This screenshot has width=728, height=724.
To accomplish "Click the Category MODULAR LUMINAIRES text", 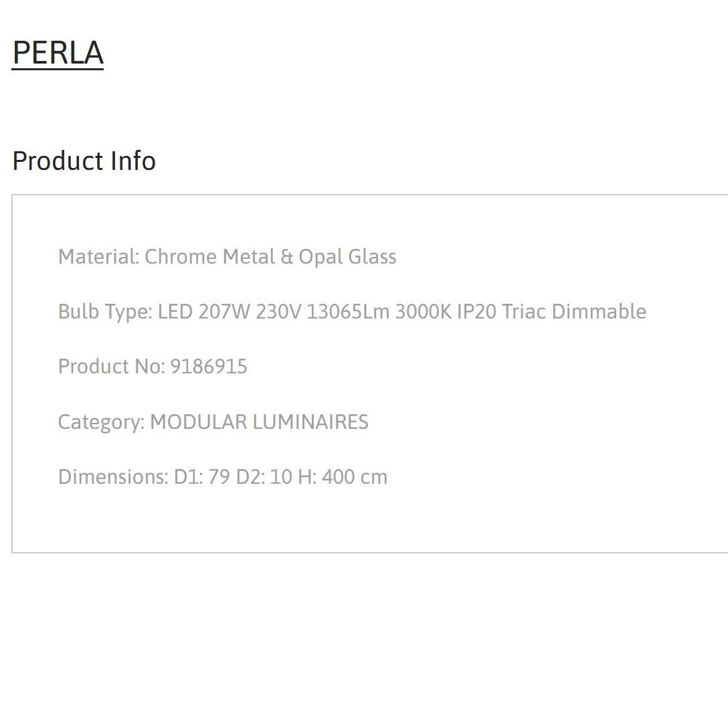I will [213, 422].
